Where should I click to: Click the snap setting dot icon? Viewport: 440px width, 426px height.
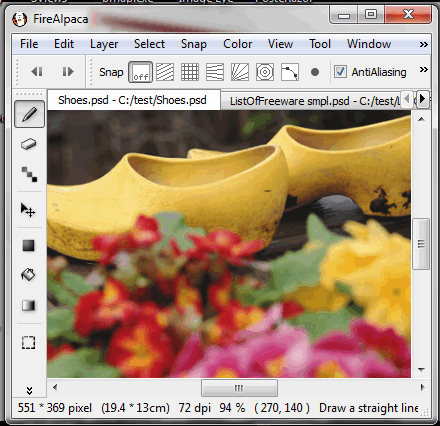tap(315, 72)
